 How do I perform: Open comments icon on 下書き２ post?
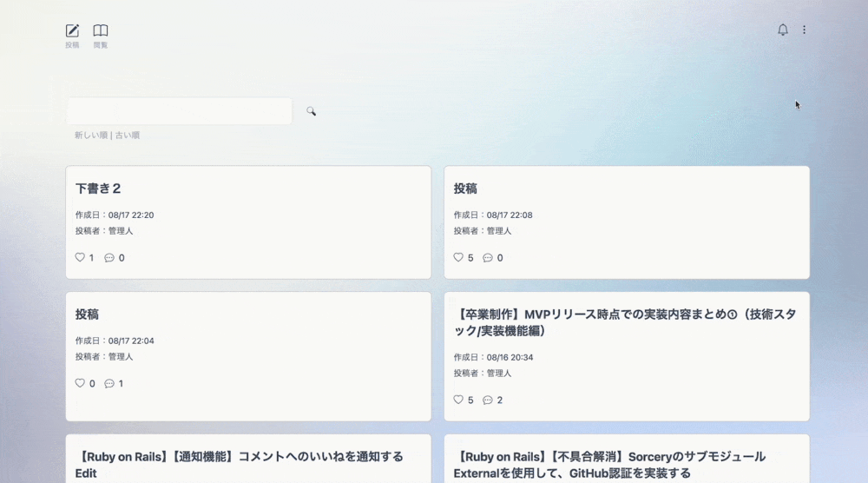[x=109, y=257]
